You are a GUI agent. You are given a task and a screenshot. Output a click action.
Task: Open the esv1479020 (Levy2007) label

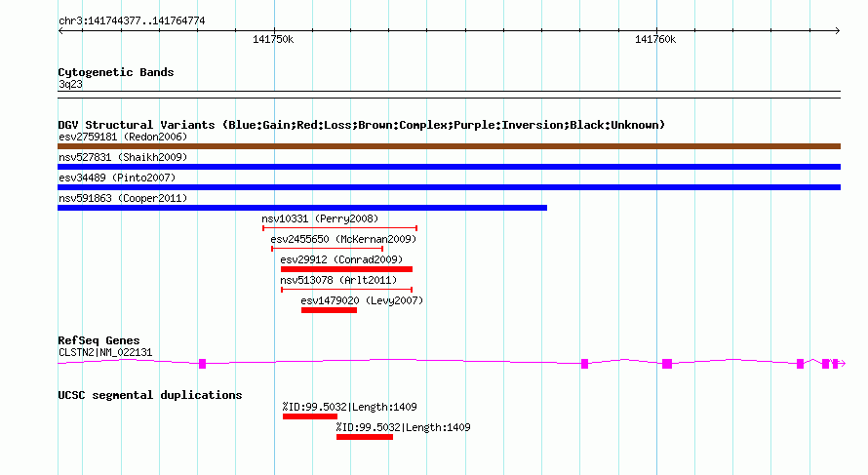(362, 300)
